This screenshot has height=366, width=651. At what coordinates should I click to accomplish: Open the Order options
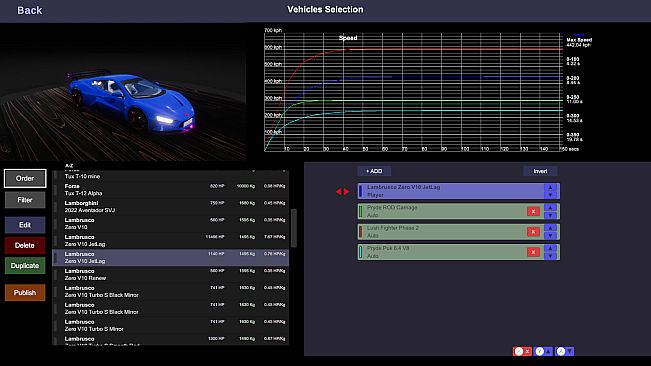(25, 178)
